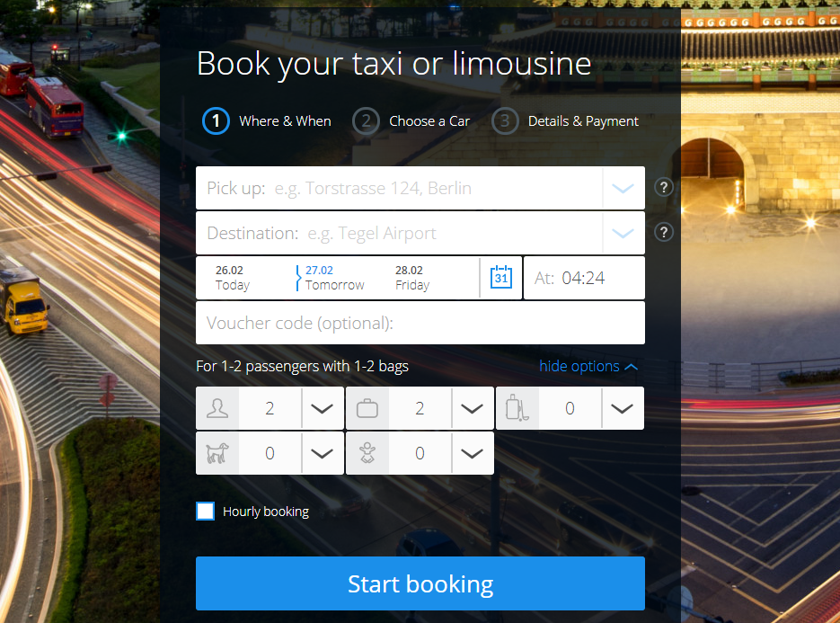
Task: Click 'For 1-2 passengers with 1-2 bags' text
Action: (302, 366)
